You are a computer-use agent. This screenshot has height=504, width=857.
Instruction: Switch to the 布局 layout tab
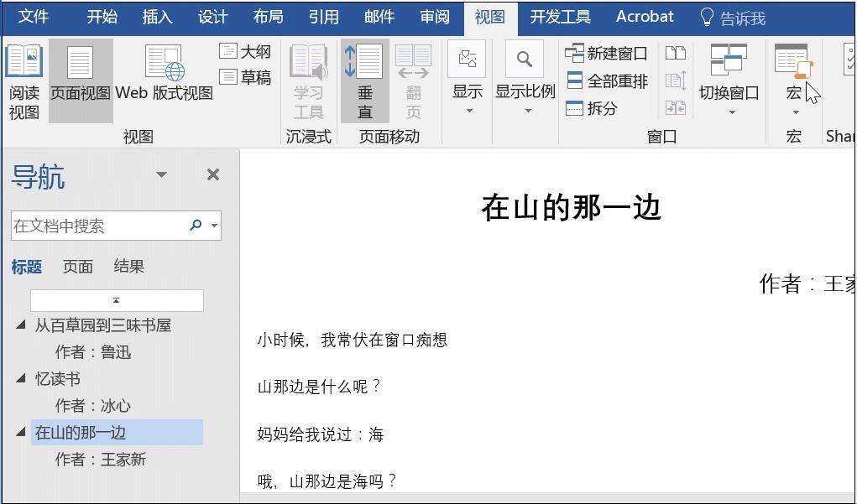(268, 17)
